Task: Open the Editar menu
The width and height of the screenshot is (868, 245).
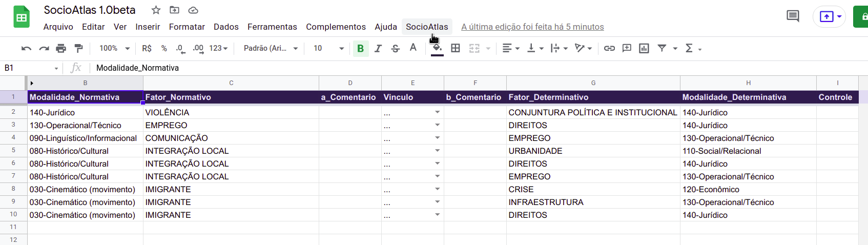Action: click(93, 27)
